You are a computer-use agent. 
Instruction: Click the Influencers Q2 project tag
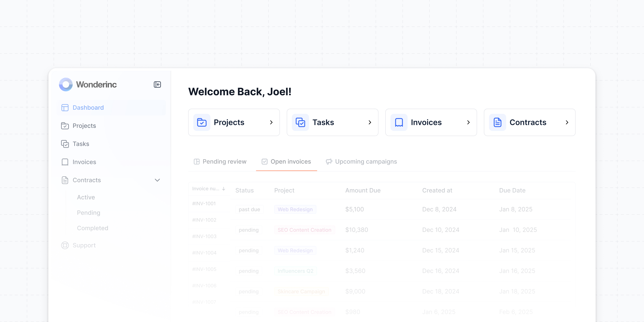[x=296, y=271]
